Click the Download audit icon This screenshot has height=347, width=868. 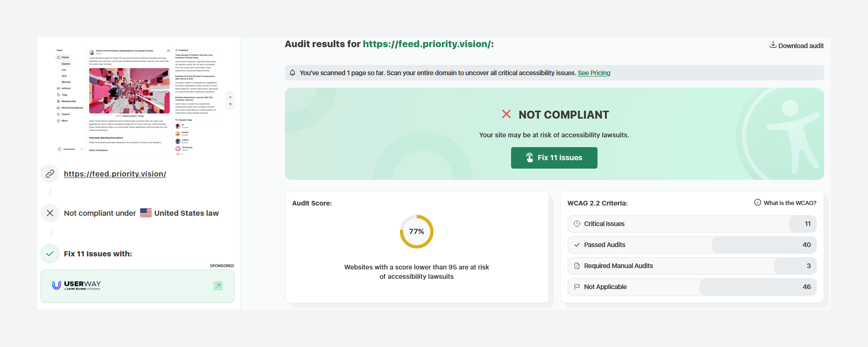773,45
